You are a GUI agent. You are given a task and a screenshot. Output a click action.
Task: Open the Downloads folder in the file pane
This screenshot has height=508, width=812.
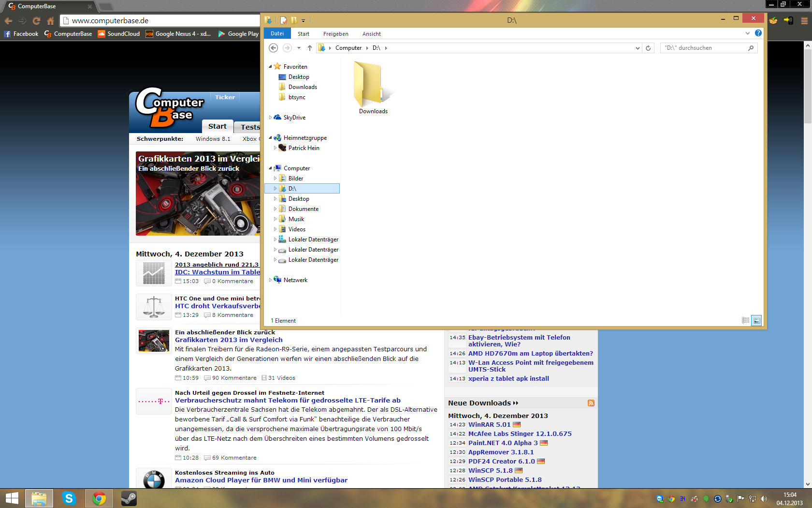coord(373,88)
